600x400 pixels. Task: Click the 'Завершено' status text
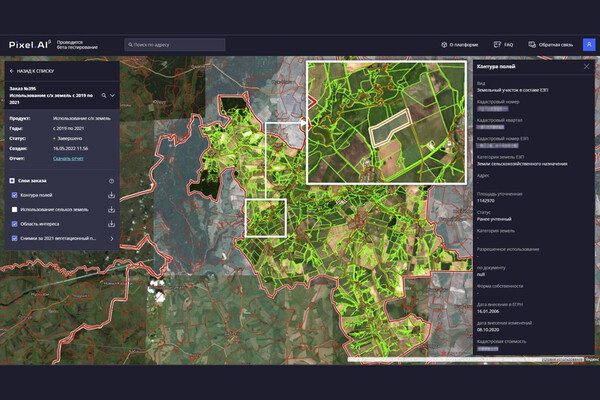click(70, 139)
